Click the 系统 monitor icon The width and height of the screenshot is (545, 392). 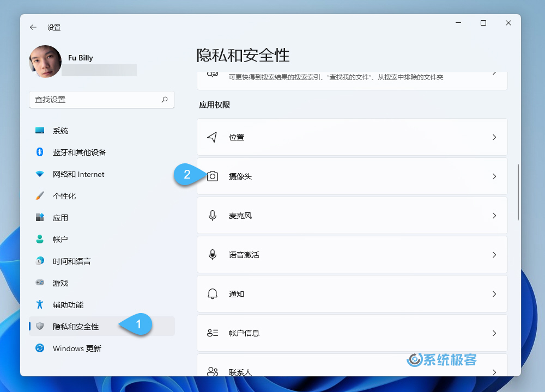pyautogui.click(x=40, y=131)
